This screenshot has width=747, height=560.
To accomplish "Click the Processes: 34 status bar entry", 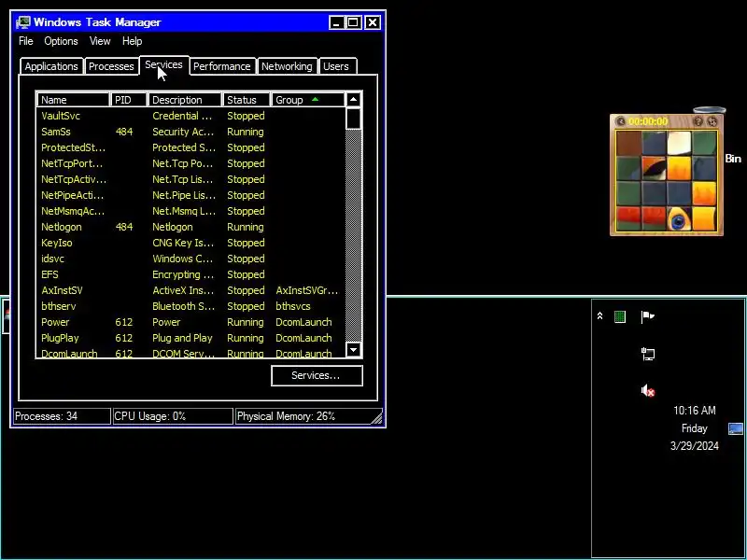I will coord(62,416).
